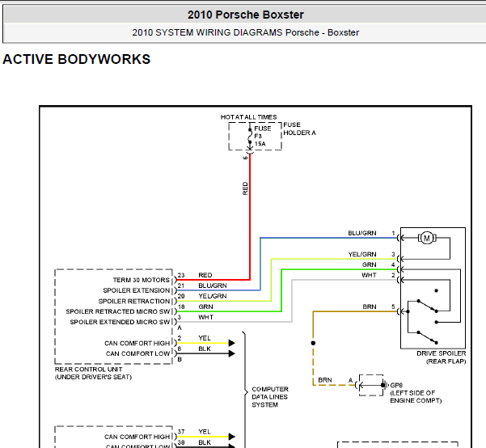Screen dimensions: 486x448
Task: Click pin number 18 on Rear Control Unit
Action: pyautogui.click(x=181, y=306)
